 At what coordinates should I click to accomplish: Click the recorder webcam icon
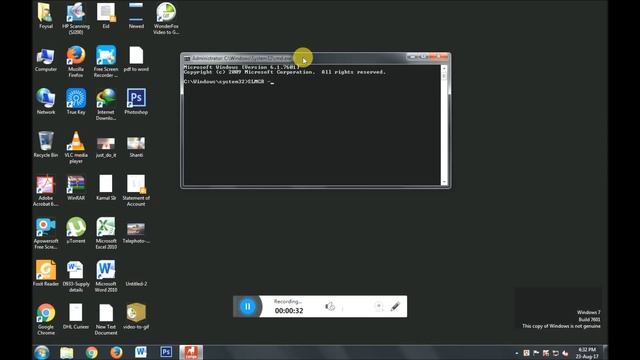click(x=378, y=306)
